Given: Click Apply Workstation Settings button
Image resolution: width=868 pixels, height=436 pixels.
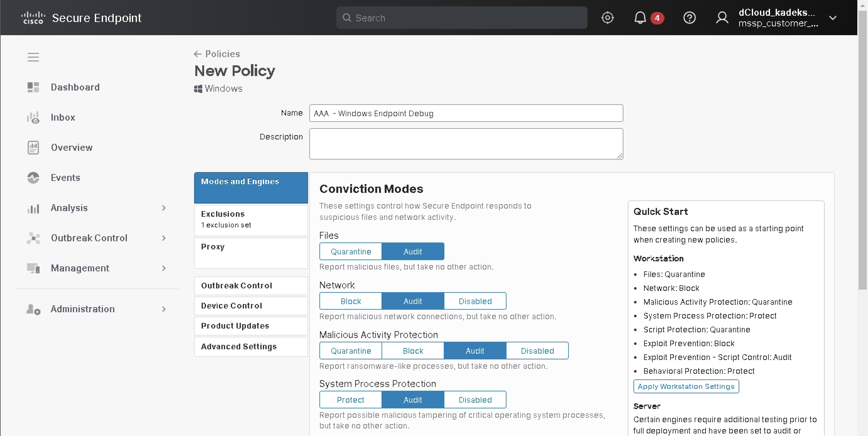Looking at the screenshot, I should pyautogui.click(x=686, y=386).
